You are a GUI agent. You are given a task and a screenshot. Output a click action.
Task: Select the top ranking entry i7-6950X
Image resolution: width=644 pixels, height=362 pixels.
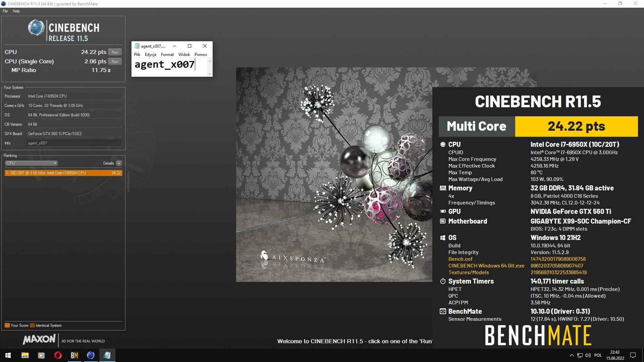[63, 173]
